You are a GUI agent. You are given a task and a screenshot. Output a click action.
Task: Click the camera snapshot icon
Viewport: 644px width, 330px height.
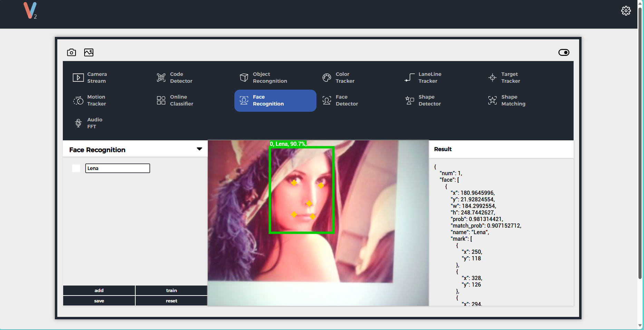71,52
